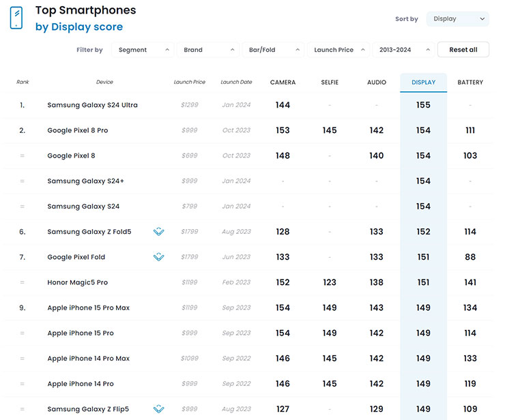This screenshot has width=505, height=420.
Task: Open the Google Pixel 8 Pro device link
Action: coord(77,130)
